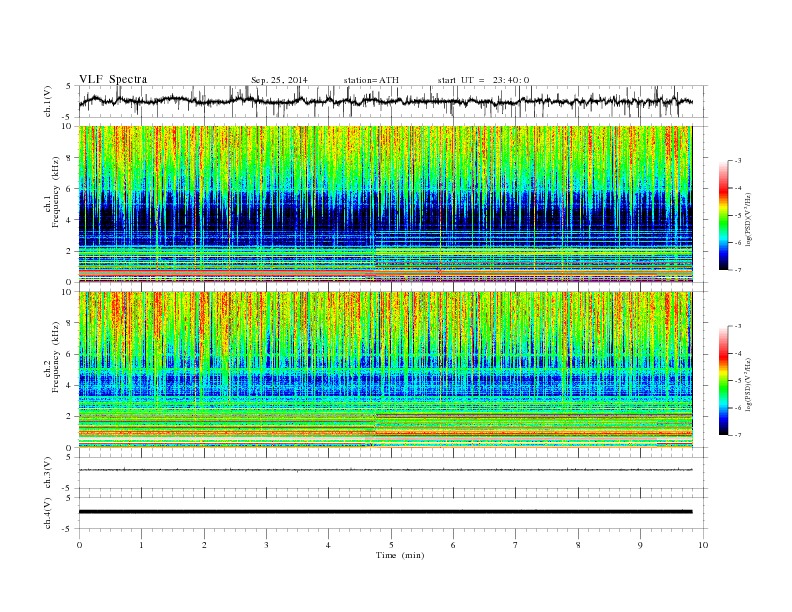This screenshot has width=792, height=612.
Task: Click the "VLF Spectra" title text
Action: pyautogui.click(x=113, y=79)
